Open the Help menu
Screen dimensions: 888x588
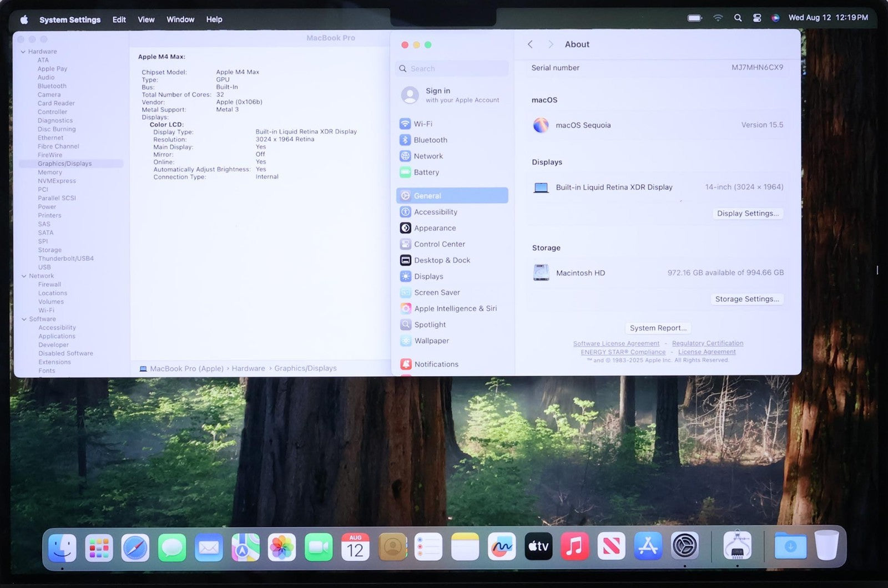coord(214,19)
